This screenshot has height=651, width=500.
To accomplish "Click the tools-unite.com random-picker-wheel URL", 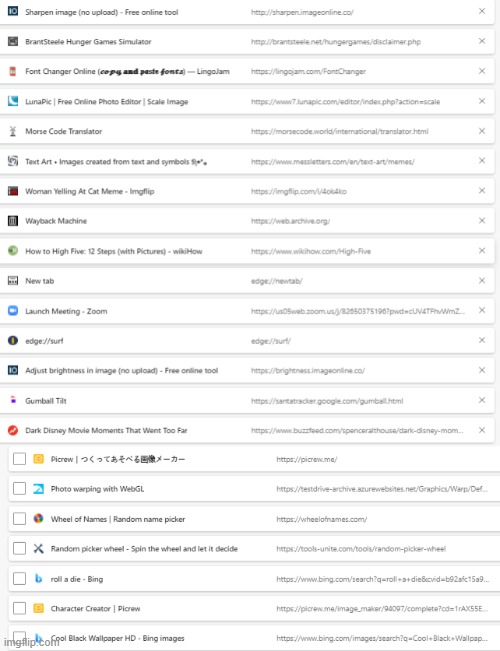I will [x=361, y=549].
